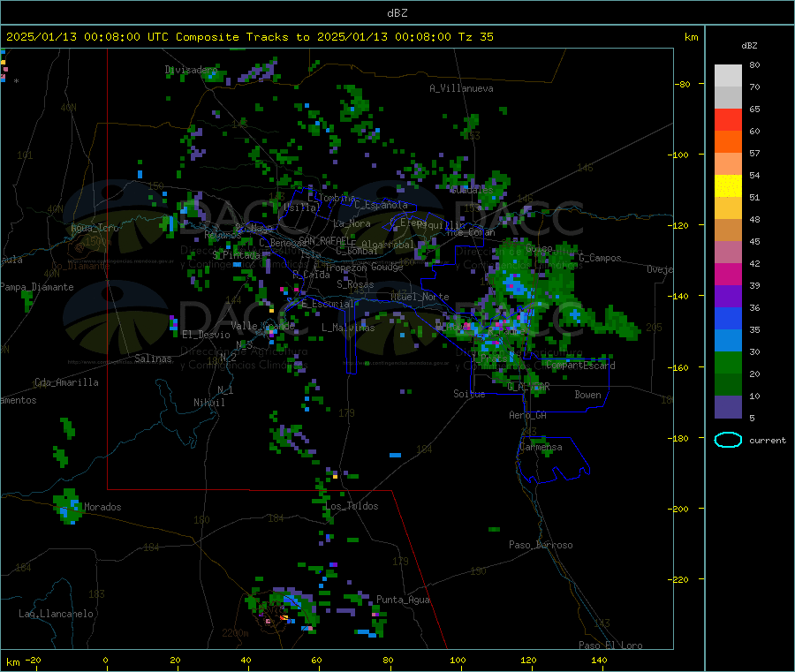The height and width of the screenshot is (672, 795).
Task: Click the 'km' label in bottom-left corner
Action: point(12,662)
